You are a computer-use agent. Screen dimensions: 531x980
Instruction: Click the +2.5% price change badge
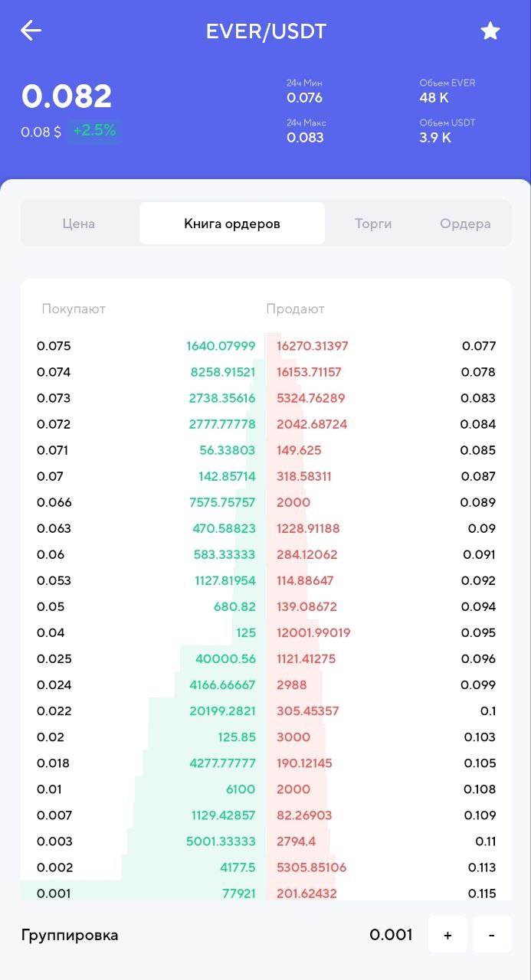[94, 131]
